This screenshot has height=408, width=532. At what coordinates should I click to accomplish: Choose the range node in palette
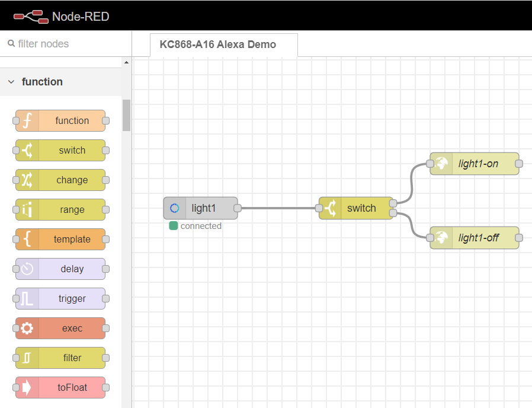(x=60, y=209)
